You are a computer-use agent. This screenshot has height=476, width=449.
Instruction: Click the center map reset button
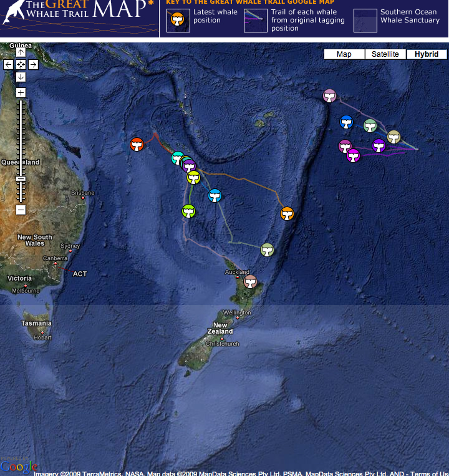click(21, 64)
